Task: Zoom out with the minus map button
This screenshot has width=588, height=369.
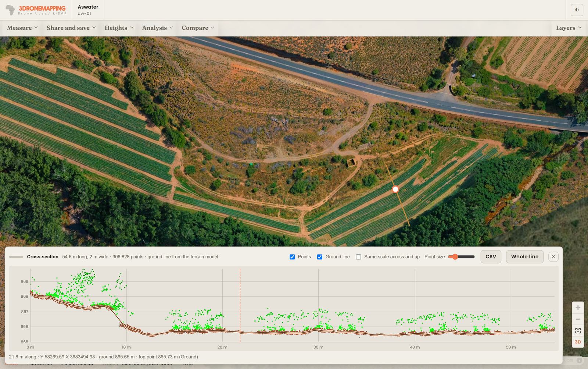Action: tap(578, 319)
